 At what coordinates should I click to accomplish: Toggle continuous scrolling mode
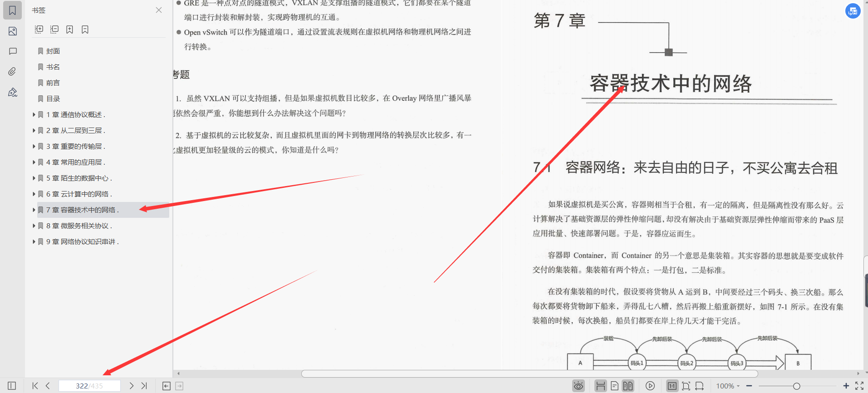(x=601, y=386)
